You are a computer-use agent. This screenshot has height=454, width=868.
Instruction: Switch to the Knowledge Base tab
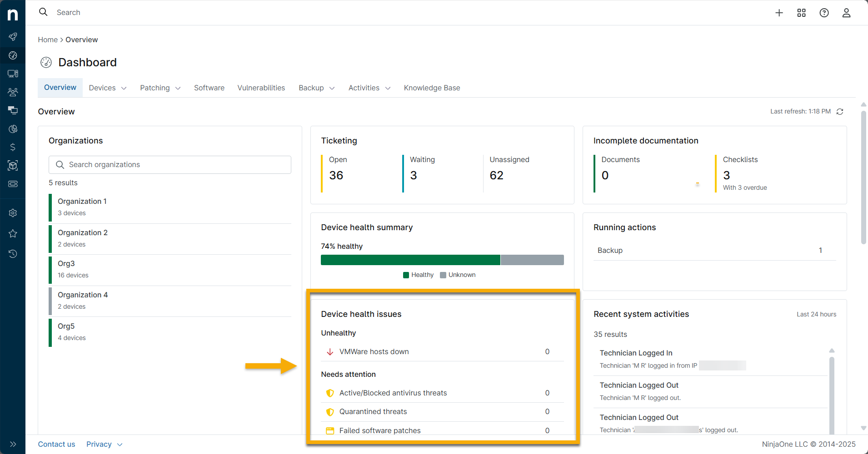pyautogui.click(x=432, y=88)
